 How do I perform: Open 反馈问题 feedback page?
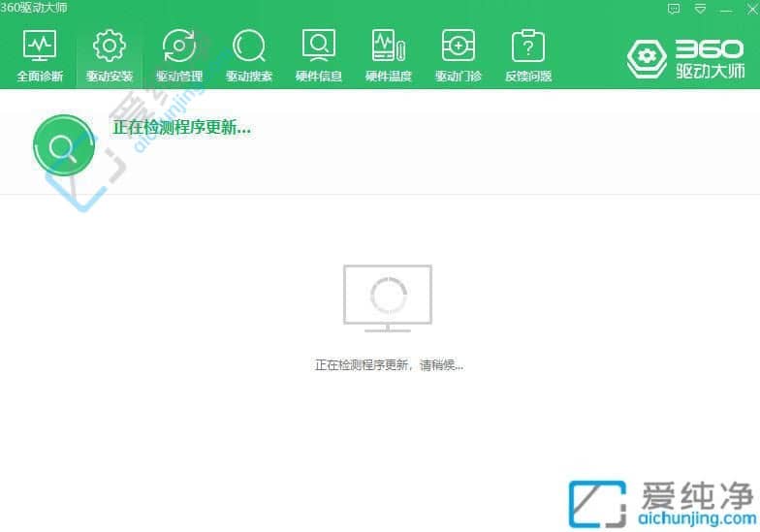point(527,54)
